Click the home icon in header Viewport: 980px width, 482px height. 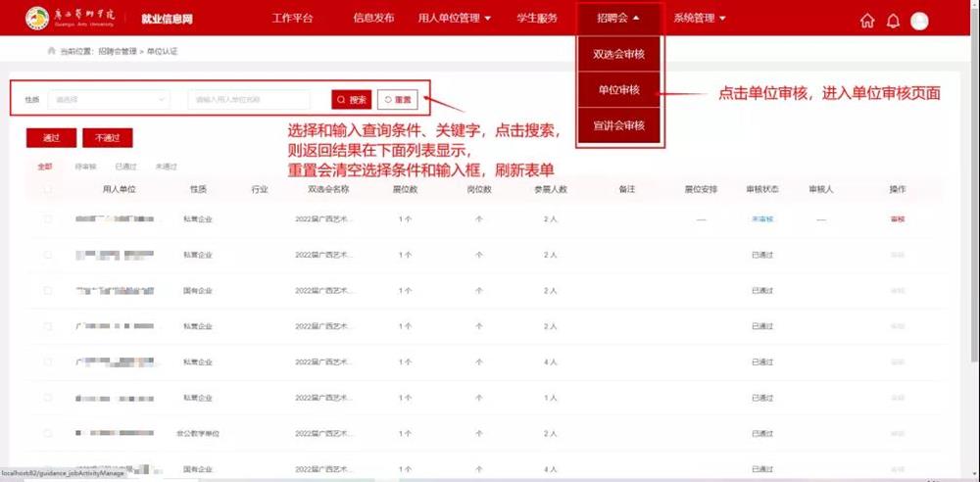click(x=867, y=21)
